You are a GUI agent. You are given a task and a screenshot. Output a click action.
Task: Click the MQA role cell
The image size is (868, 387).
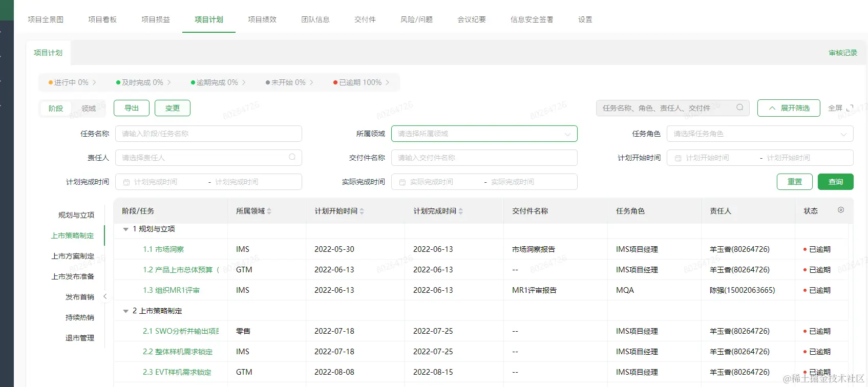(625, 290)
